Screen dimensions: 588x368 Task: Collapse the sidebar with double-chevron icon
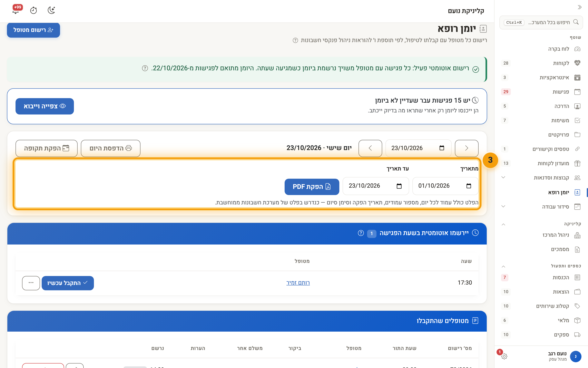(579, 7)
